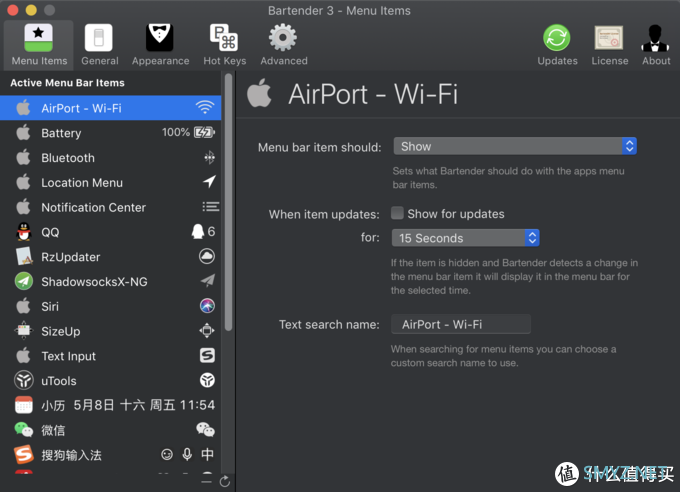680x492 pixels.
Task: Open the Appearance tab
Action: point(160,45)
